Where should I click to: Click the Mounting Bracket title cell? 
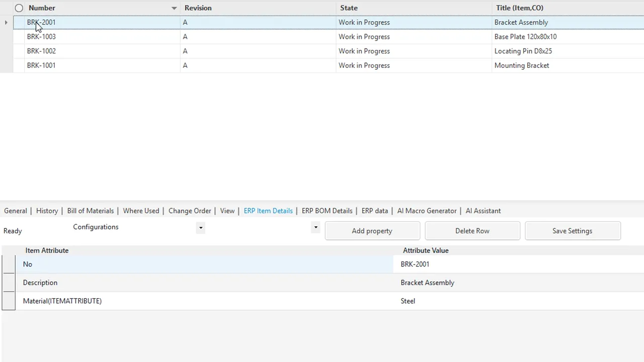tap(568, 65)
